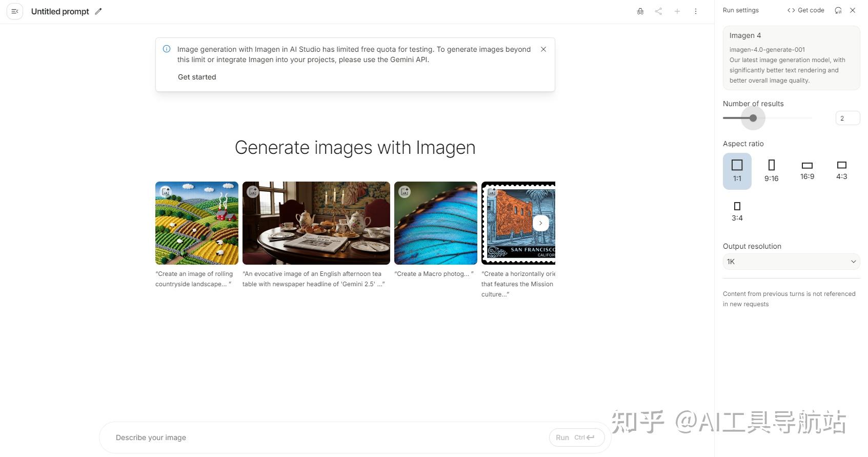Click English afternoon tea prompt caption
Screen dimensions: 868x457
pyautogui.click(x=314, y=279)
